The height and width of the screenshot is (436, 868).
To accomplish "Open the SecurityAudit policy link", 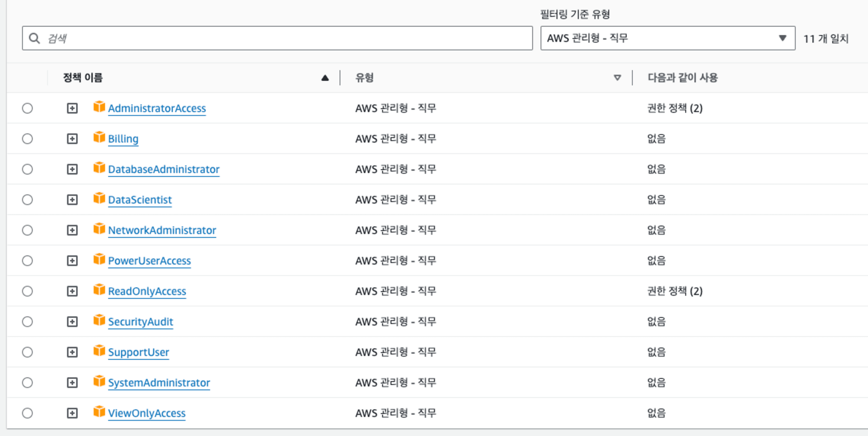I will click(x=141, y=322).
